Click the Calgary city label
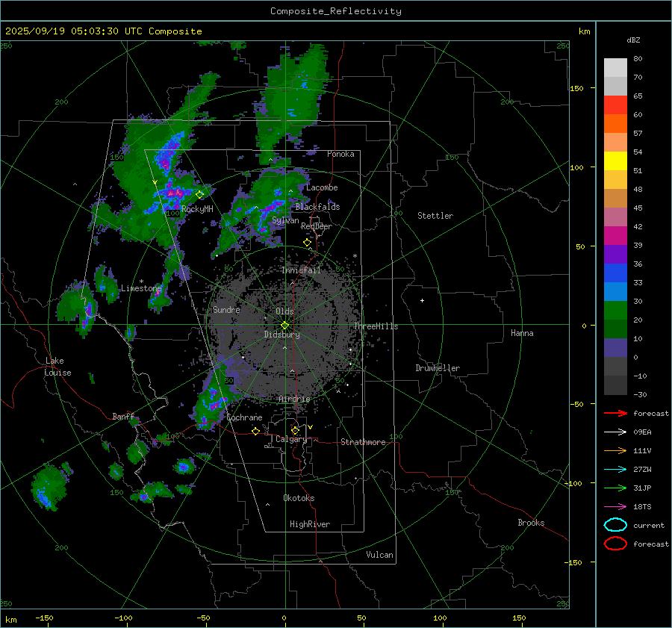The width and height of the screenshot is (672, 628). tap(291, 440)
